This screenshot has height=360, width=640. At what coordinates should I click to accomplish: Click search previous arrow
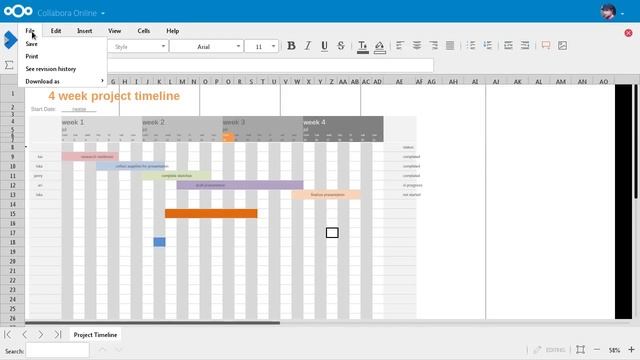[102, 350]
